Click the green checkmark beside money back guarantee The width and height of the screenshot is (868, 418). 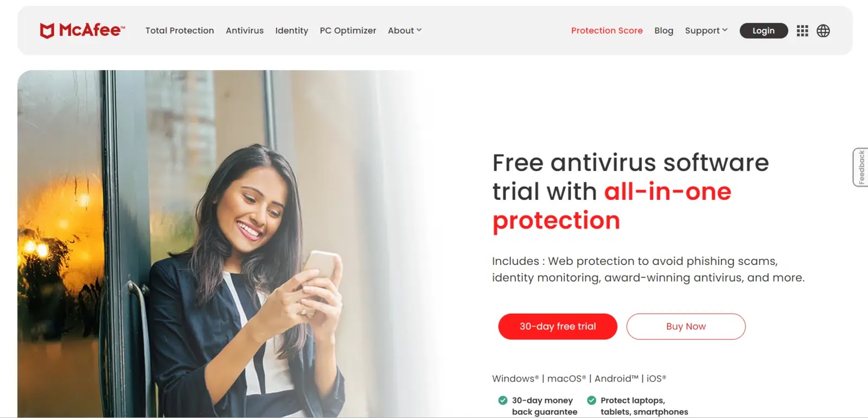pyautogui.click(x=502, y=401)
